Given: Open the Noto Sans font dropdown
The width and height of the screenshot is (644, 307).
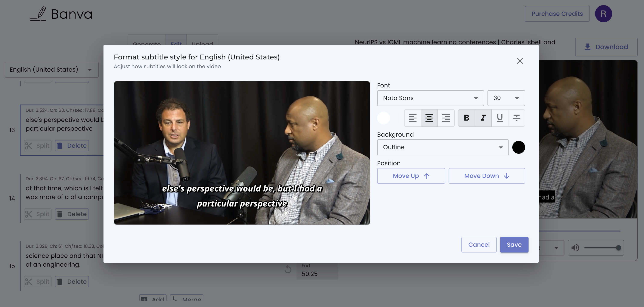Looking at the screenshot, I should [430, 98].
